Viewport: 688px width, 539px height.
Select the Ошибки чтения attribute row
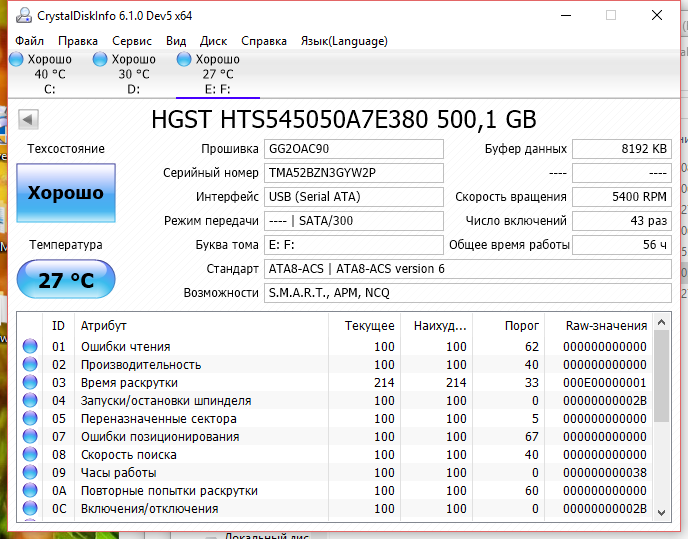click(335, 346)
